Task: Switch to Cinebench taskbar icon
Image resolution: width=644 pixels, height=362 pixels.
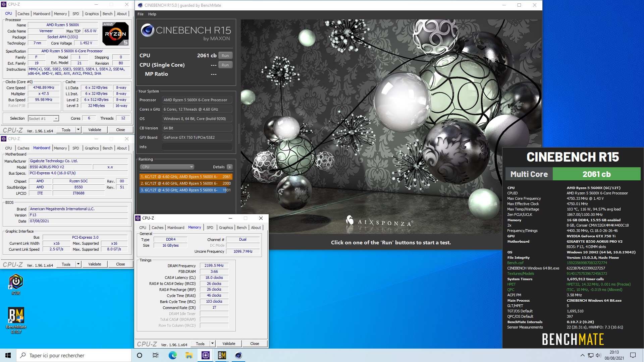Action: click(x=238, y=355)
